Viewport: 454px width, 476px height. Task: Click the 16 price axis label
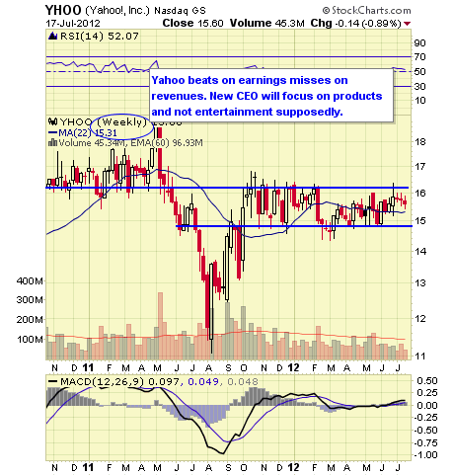click(419, 194)
